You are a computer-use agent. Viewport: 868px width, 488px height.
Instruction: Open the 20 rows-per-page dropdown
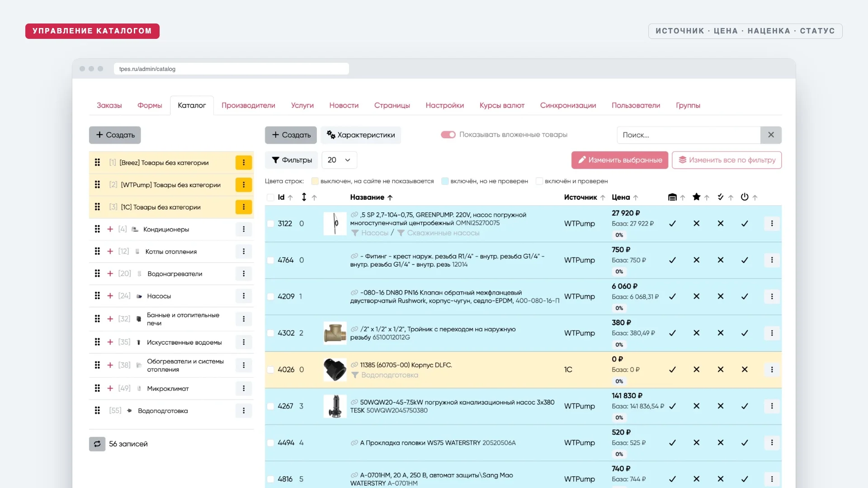coord(339,160)
